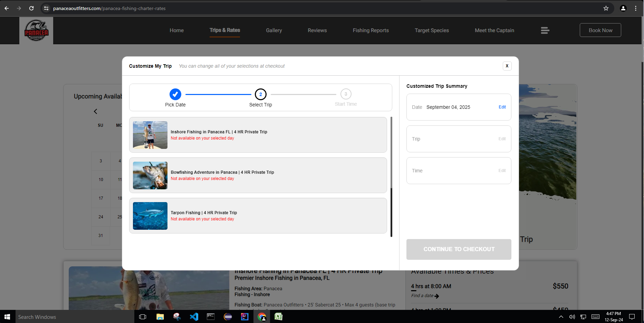The image size is (644, 323).
Task: Go back to the completed Pick Date step
Action: [x=175, y=94]
